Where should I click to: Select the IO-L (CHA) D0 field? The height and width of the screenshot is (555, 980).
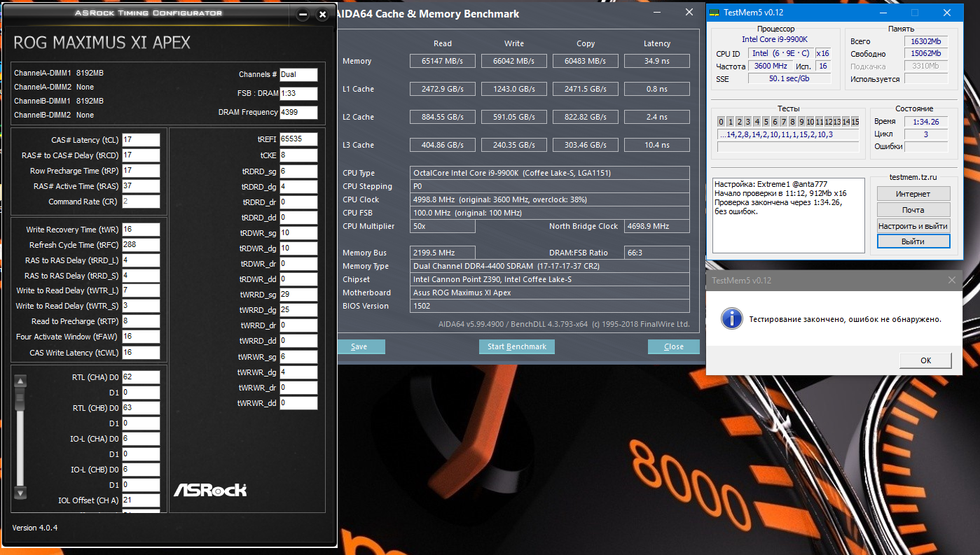coord(141,439)
